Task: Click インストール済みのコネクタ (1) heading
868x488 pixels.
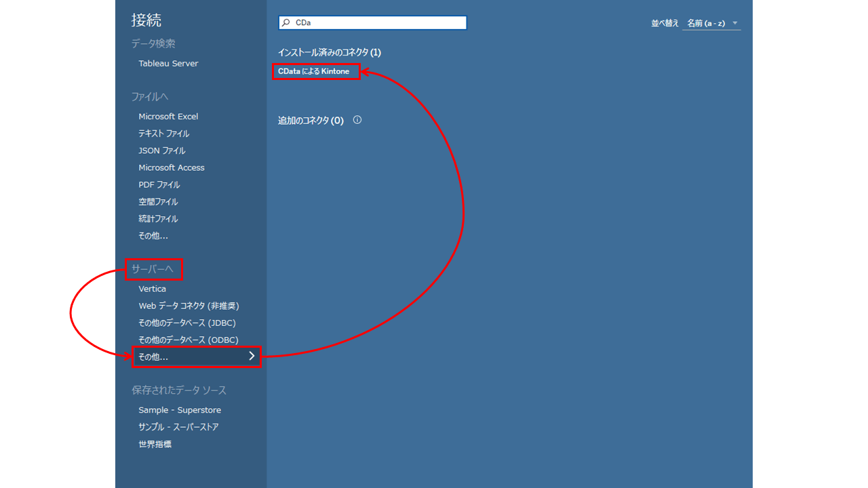Action: click(x=330, y=52)
